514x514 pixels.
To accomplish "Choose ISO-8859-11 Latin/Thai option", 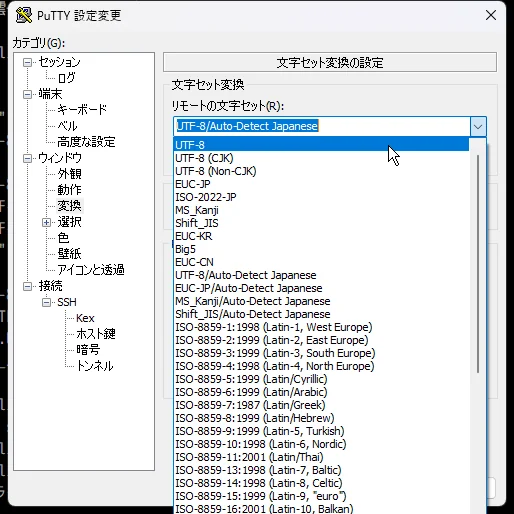I will point(321,457).
